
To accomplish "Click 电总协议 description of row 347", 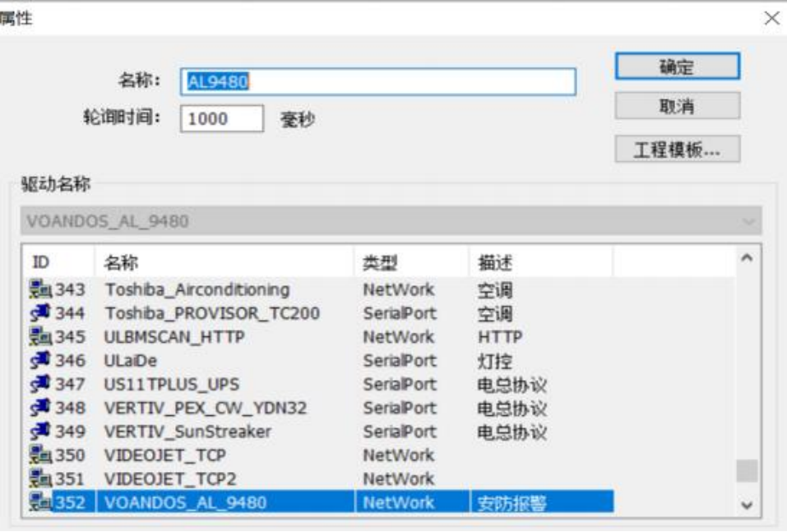I will [512, 385].
